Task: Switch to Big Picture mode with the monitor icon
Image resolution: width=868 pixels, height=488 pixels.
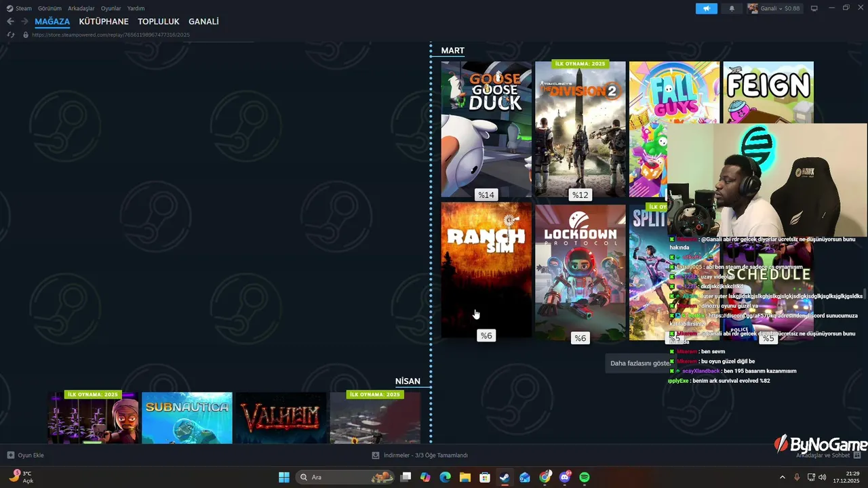Action: [814, 8]
